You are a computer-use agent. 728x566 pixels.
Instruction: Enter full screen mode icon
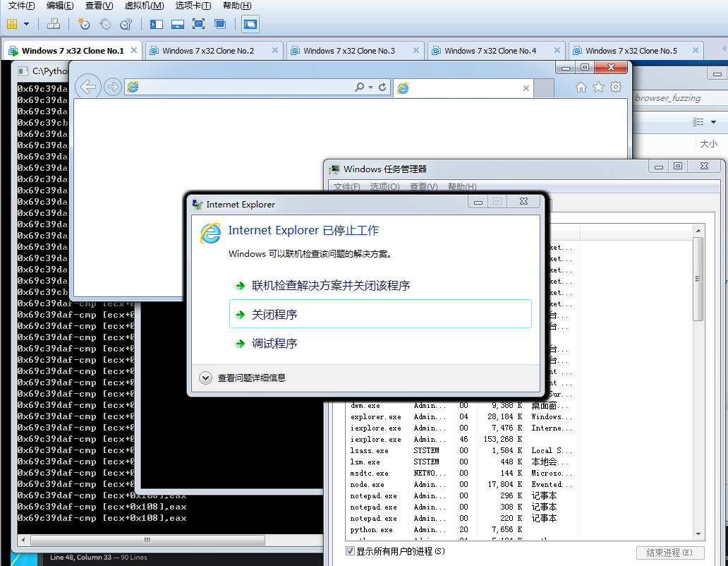pyautogui.click(x=199, y=24)
